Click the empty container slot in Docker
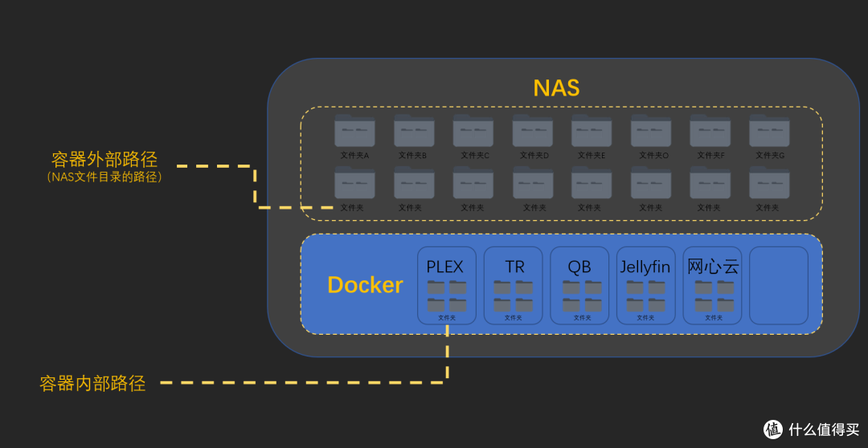The height and width of the screenshot is (448, 868). pos(779,285)
